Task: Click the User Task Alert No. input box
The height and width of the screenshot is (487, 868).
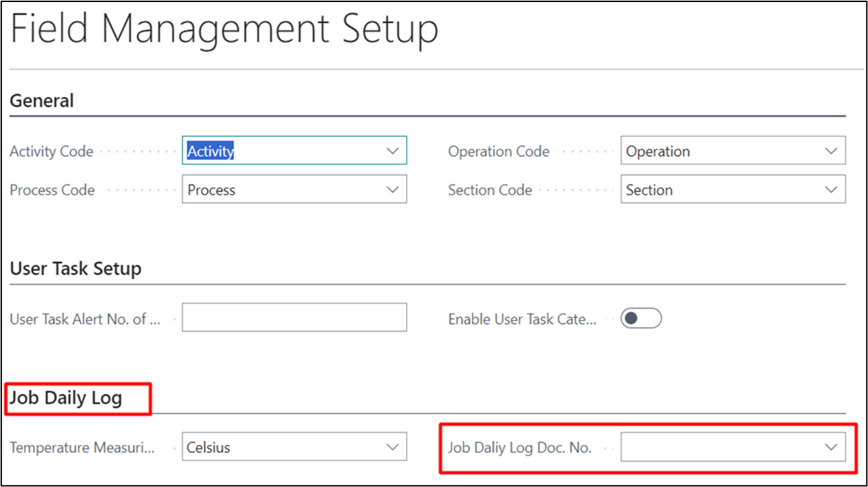Action: coord(294,317)
